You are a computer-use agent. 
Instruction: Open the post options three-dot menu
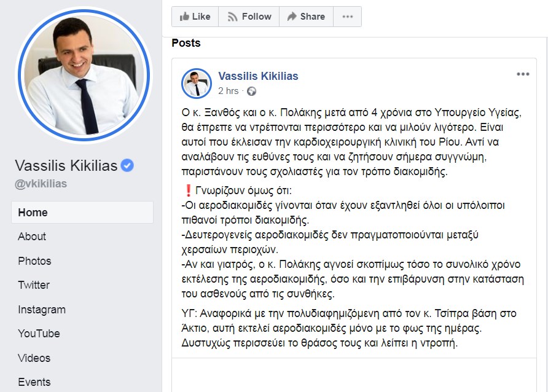[x=523, y=74]
